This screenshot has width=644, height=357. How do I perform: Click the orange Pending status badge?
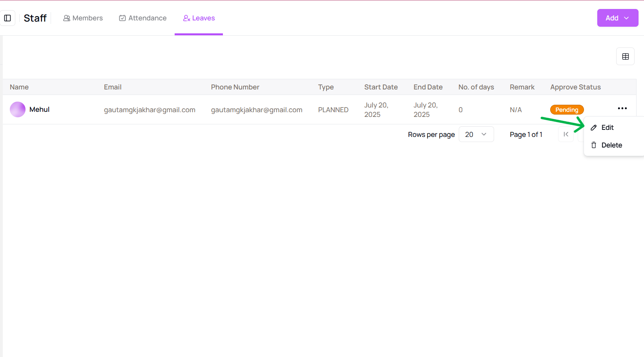click(567, 110)
